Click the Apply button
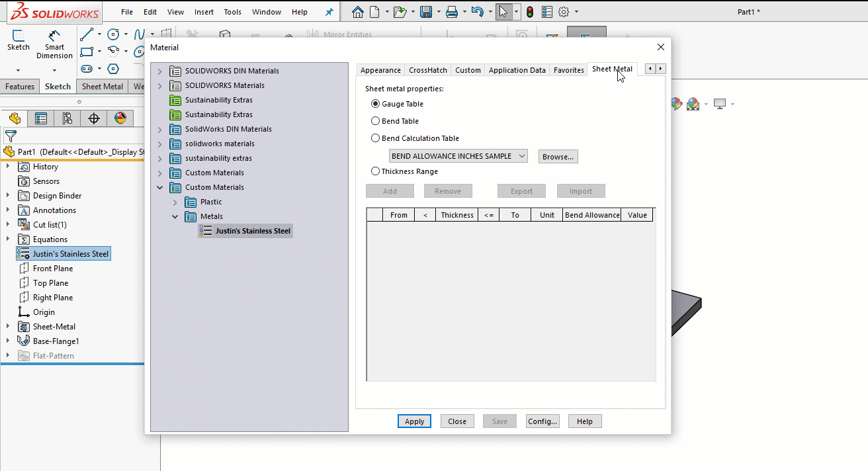This screenshot has width=868, height=471. point(415,421)
